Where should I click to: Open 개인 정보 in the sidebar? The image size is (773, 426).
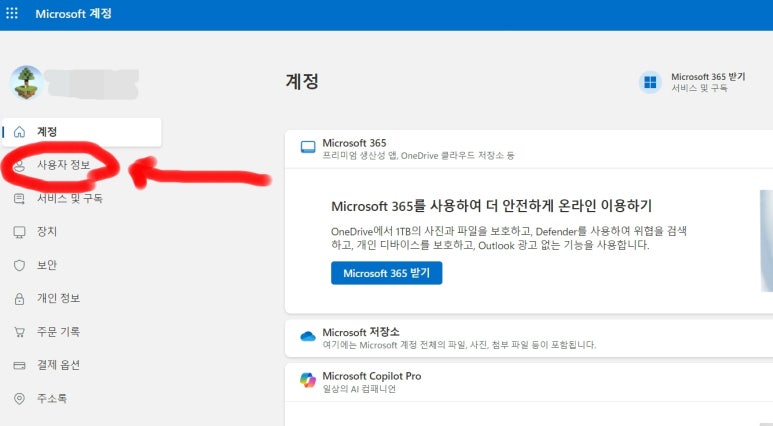point(59,298)
